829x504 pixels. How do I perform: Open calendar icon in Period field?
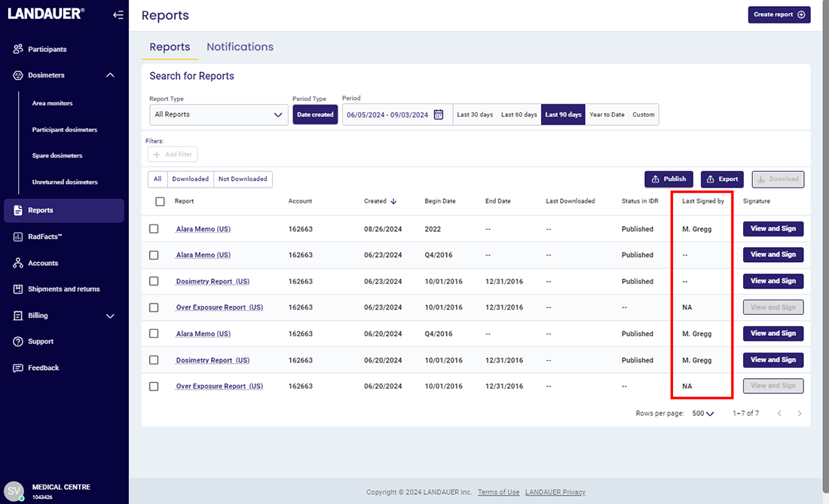pyautogui.click(x=439, y=115)
